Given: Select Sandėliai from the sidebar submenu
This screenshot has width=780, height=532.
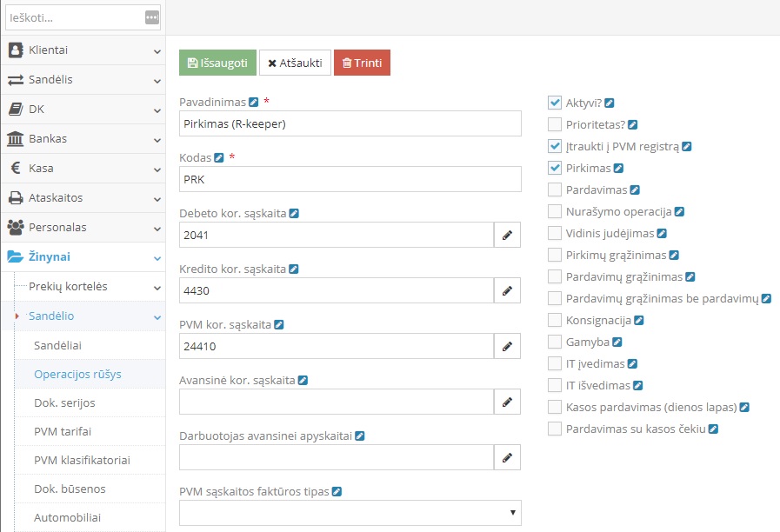Looking at the screenshot, I should pyautogui.click(x=57, y=345).
